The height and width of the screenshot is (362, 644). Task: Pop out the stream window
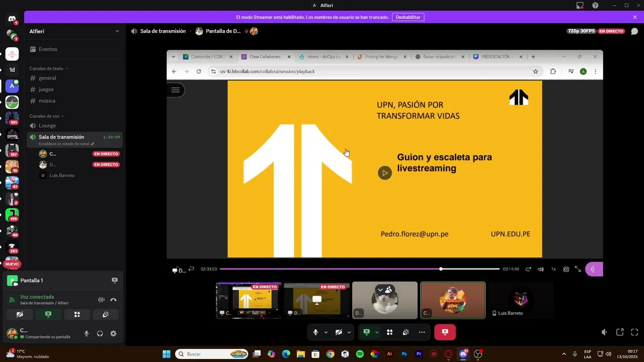pyautogui.click(x=620, y=332)
